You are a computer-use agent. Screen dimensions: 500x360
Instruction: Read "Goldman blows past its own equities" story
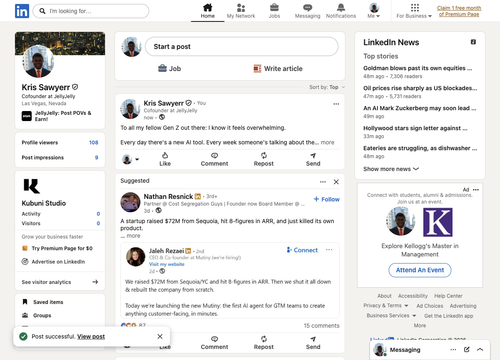click(x=417, y=68)
